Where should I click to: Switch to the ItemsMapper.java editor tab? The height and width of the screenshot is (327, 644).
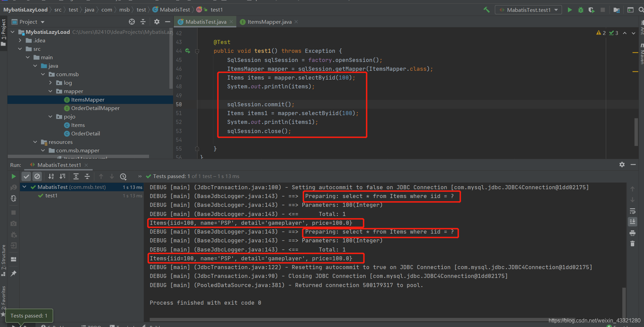[269, 22]
